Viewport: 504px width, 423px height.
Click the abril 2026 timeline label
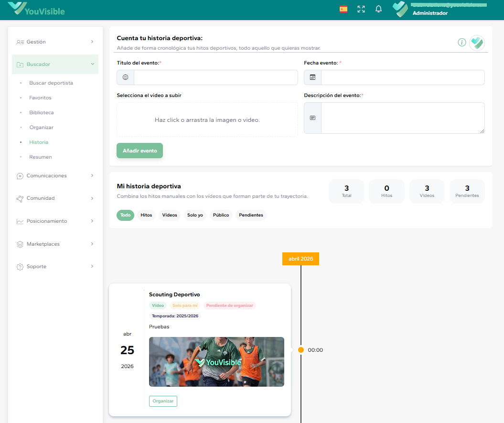(x=301, y=259)
